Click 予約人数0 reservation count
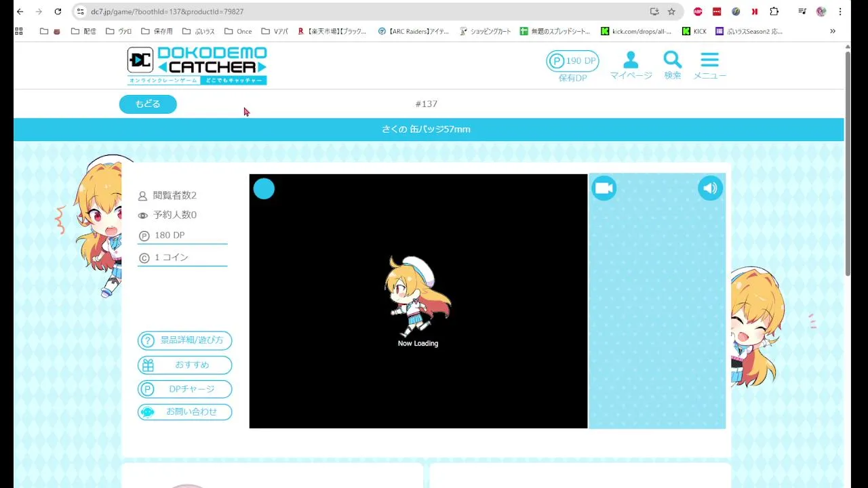Viewport: 868px width, 488px height. (174, 215)
